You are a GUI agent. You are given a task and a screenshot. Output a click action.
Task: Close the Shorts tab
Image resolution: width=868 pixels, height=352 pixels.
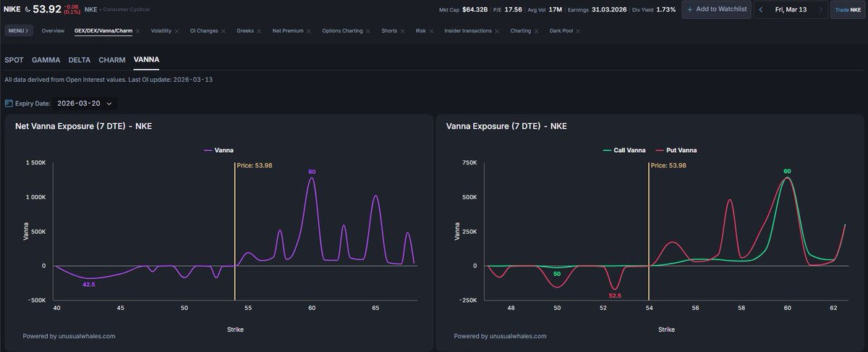coord(402,31)
